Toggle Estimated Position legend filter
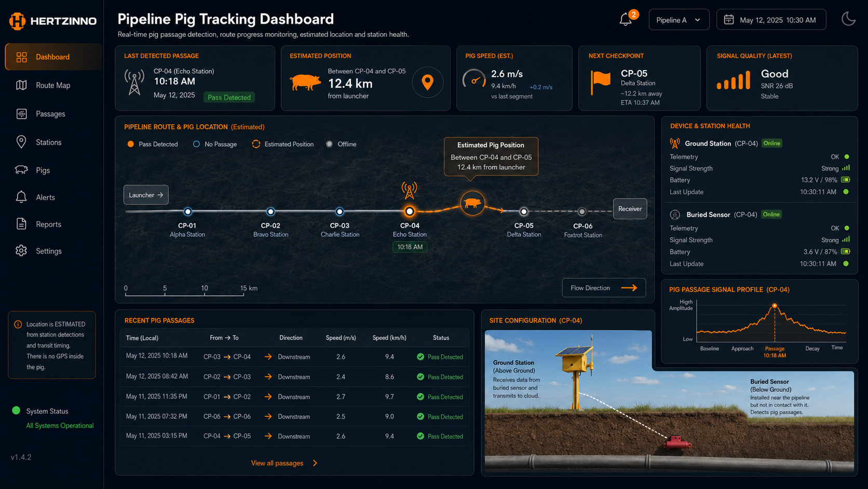Viewport: 868px width, 489px height. tap(283, 144)
